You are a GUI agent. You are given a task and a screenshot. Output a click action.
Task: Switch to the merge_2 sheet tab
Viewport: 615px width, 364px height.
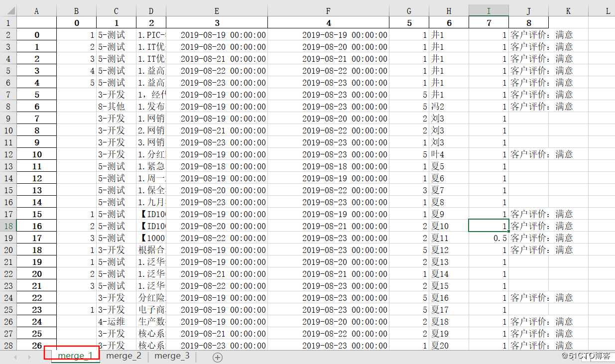[124, 356]
